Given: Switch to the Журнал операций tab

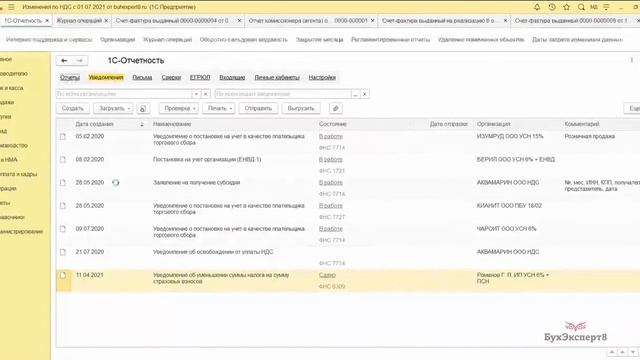Looking at the screenshot, I should pyautogui.click(x=79, y=20).
